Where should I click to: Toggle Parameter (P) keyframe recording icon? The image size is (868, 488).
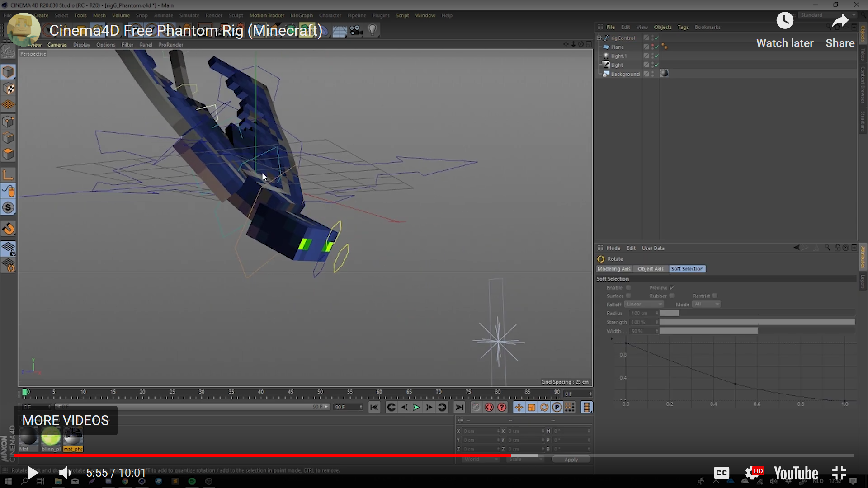coord(557,407)
